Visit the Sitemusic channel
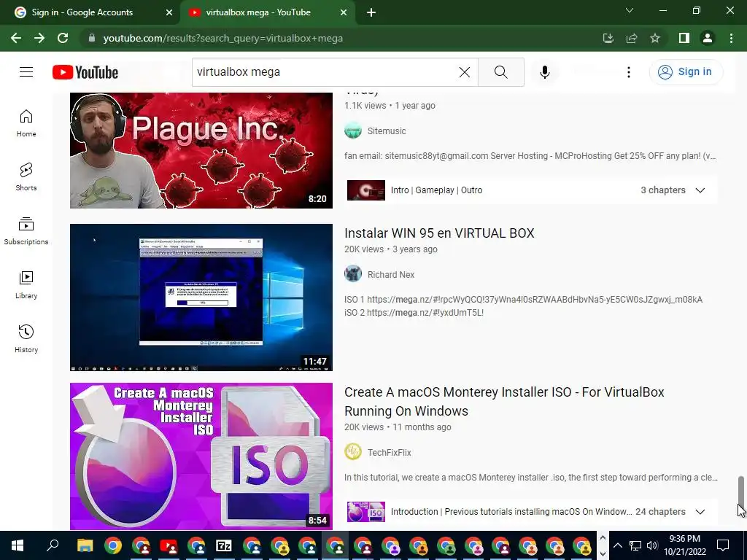Screen dimensions: 747x560 coord(387,131)
